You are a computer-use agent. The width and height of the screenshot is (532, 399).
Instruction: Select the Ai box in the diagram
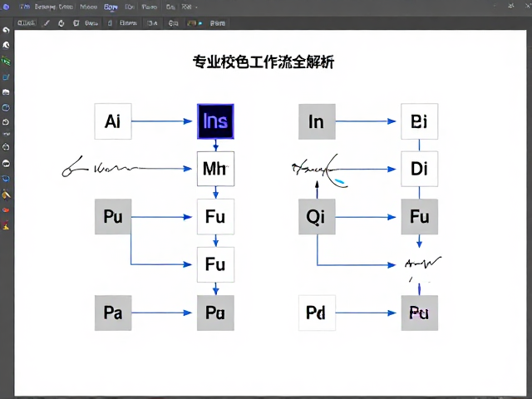113,121
